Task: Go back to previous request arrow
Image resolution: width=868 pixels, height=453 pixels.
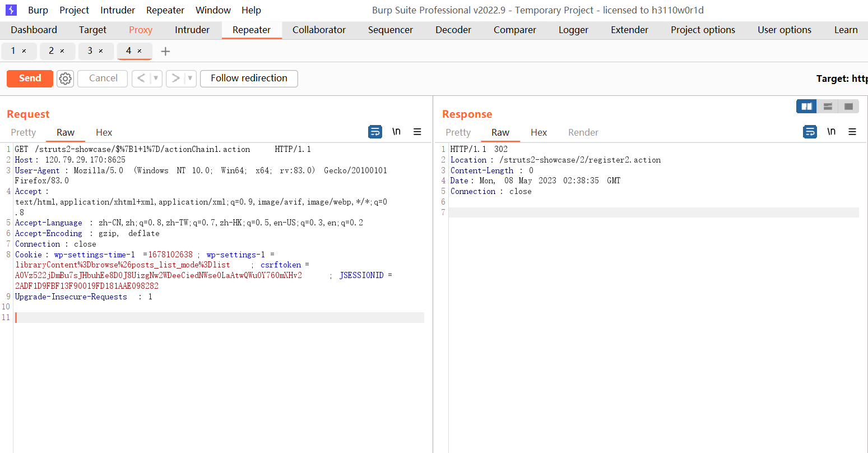Action: coord(141,78)
